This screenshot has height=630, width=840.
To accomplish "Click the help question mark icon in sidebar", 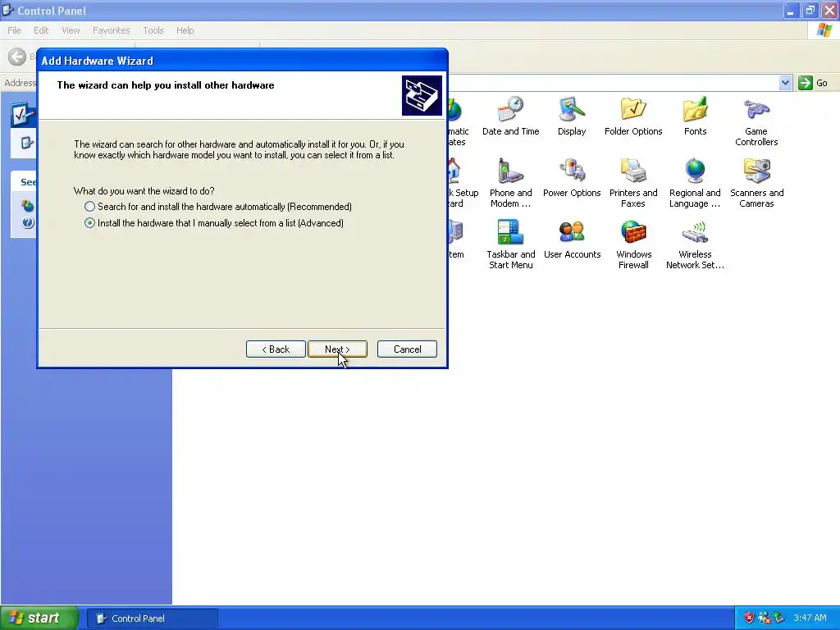I will [28, 222].
